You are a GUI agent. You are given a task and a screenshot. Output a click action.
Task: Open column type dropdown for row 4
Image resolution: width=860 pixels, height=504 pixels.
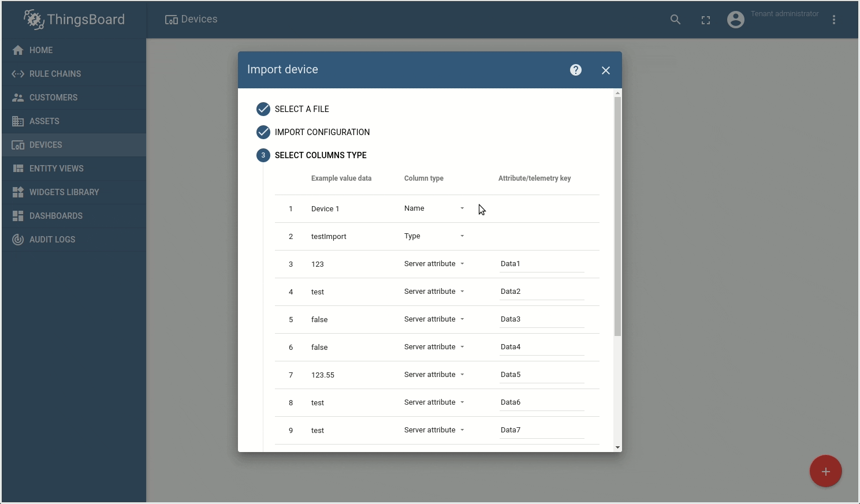coord(434,292)
